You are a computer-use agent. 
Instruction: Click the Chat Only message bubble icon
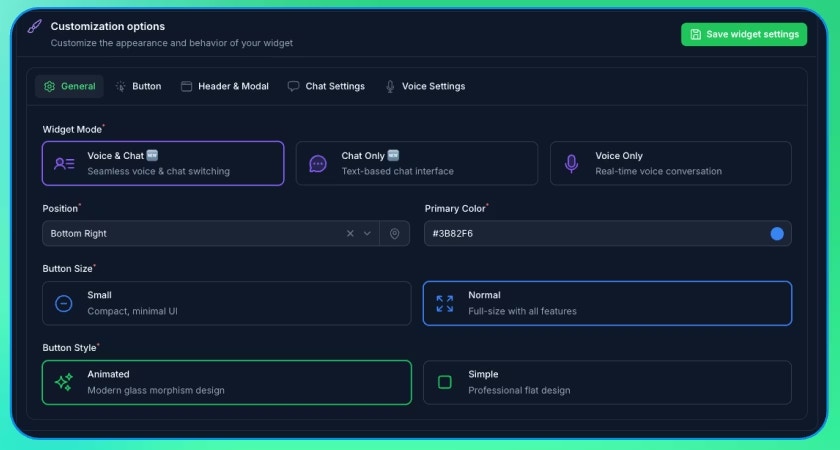tap(318, 163)
